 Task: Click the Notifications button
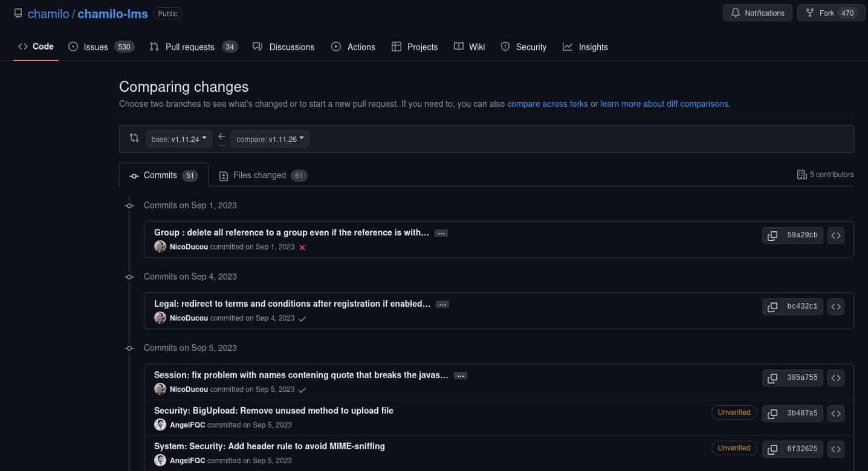pyautogui.click(x=757, y=13)
